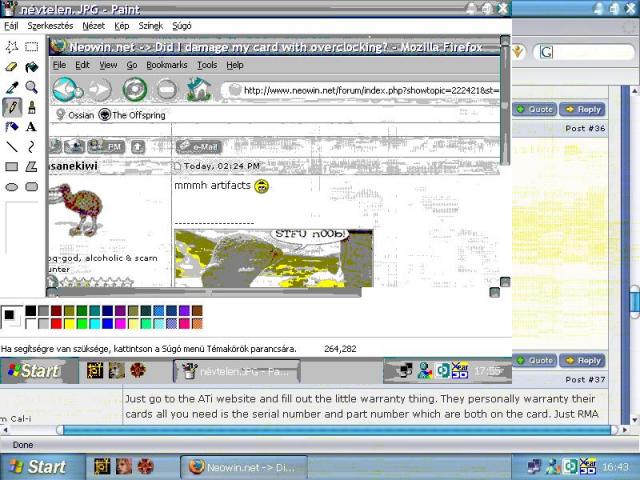Viewport: 640px width, 480px height.
Task: Choose the Brush tool in Paint
Action: pos(31,107)
